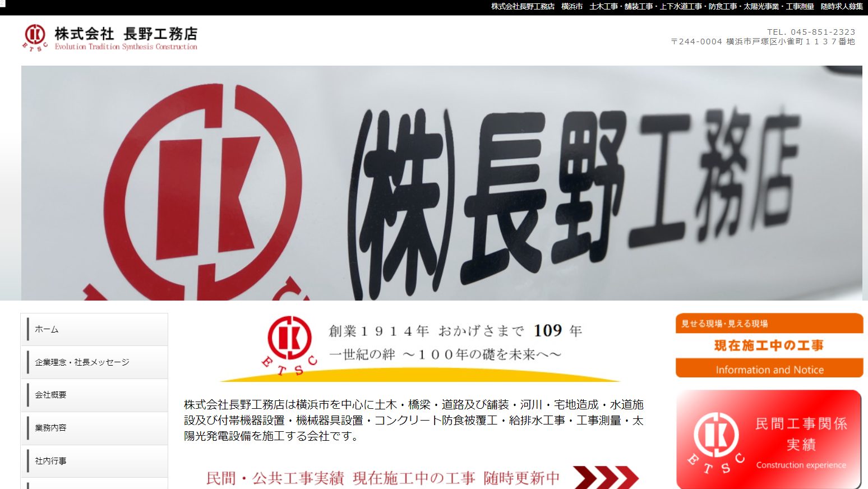Click the Construction experience caption

click(801, 465)
